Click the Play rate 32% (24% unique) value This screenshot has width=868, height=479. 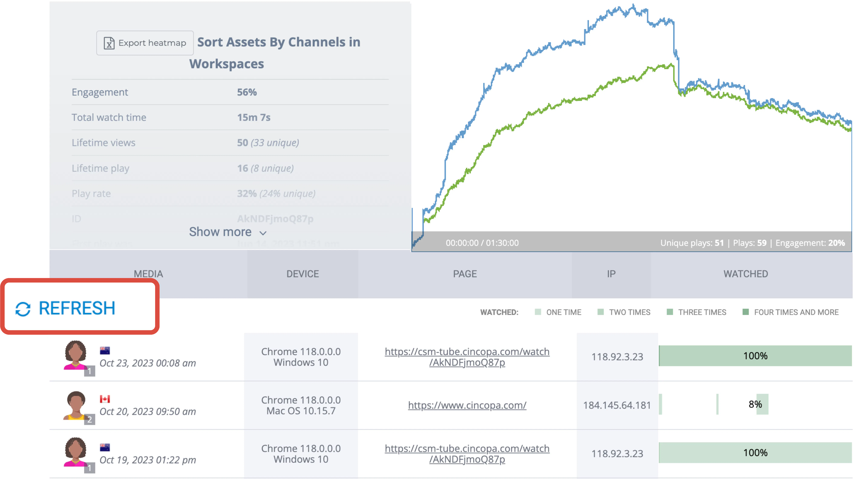[276, 193]
